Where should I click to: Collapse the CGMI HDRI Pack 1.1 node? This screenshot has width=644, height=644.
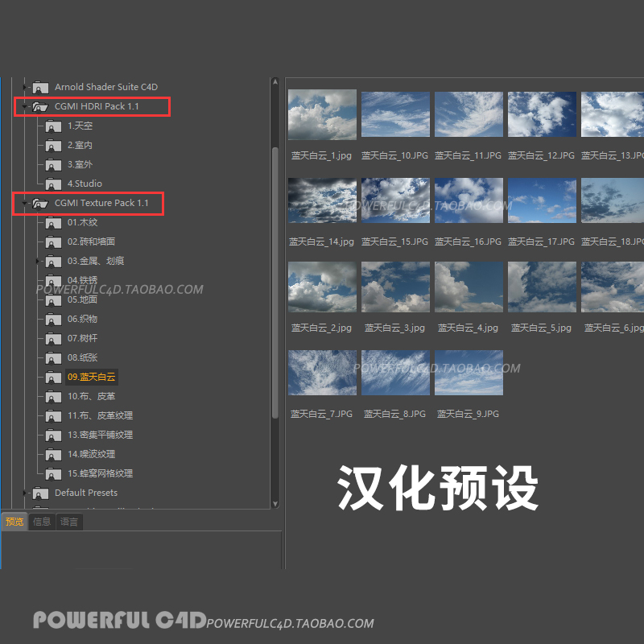(24, 107)
